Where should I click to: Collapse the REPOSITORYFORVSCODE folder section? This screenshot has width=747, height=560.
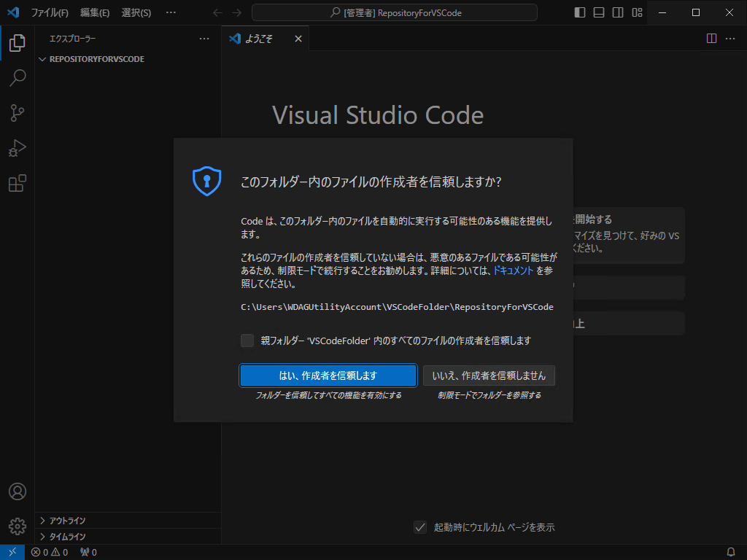click(x=128, y=59)
